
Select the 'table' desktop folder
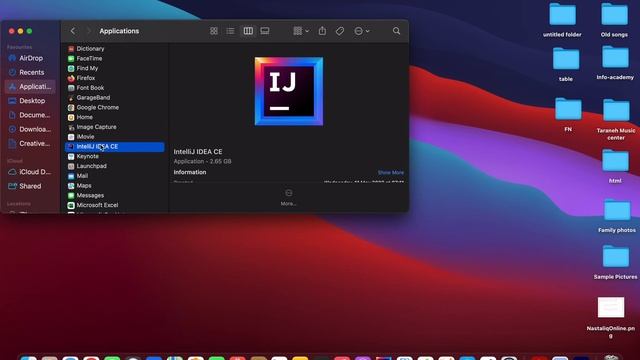pos(566,64)
